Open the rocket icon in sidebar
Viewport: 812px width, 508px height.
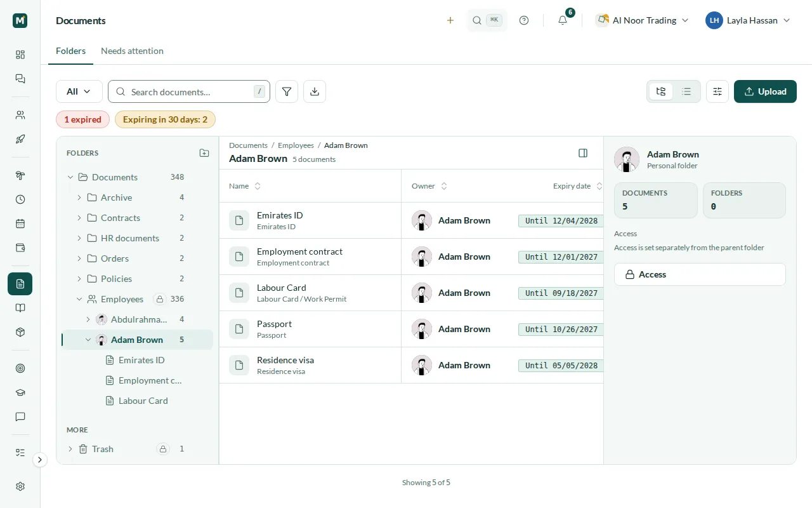pyautogui.click(x=20, y=139)
